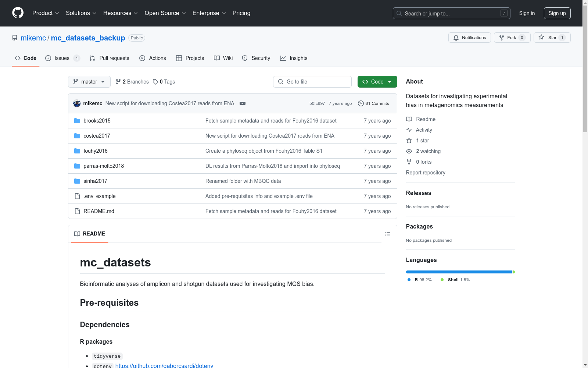Image resolution: width=588 pixels, height=368 pixels.
Task: Click the star icon next to 1 star
Action: point(409,141)
